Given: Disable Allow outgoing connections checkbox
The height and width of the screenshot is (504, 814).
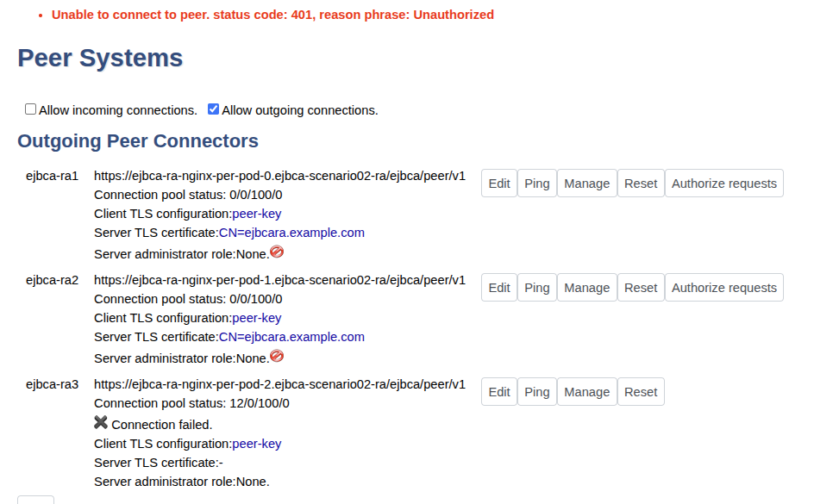Looking at the screenshot, I should point(214,109).
